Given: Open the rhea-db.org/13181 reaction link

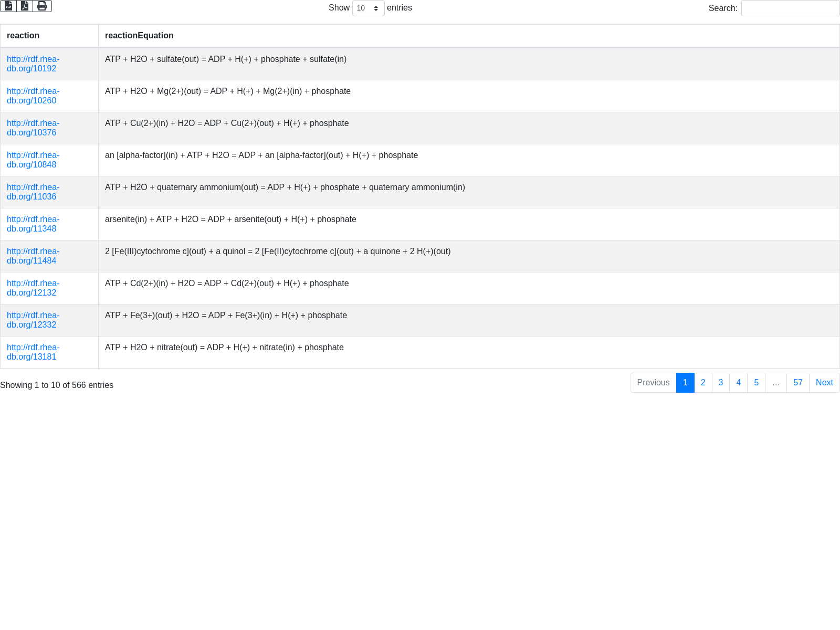Looking at the screenshot, I should click(33, 352).
